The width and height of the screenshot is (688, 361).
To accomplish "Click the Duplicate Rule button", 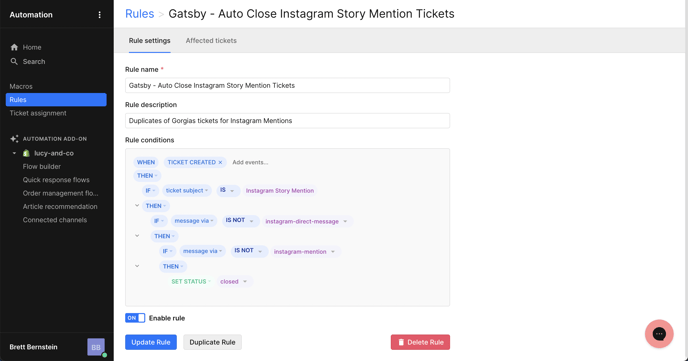I will point(212,342).
